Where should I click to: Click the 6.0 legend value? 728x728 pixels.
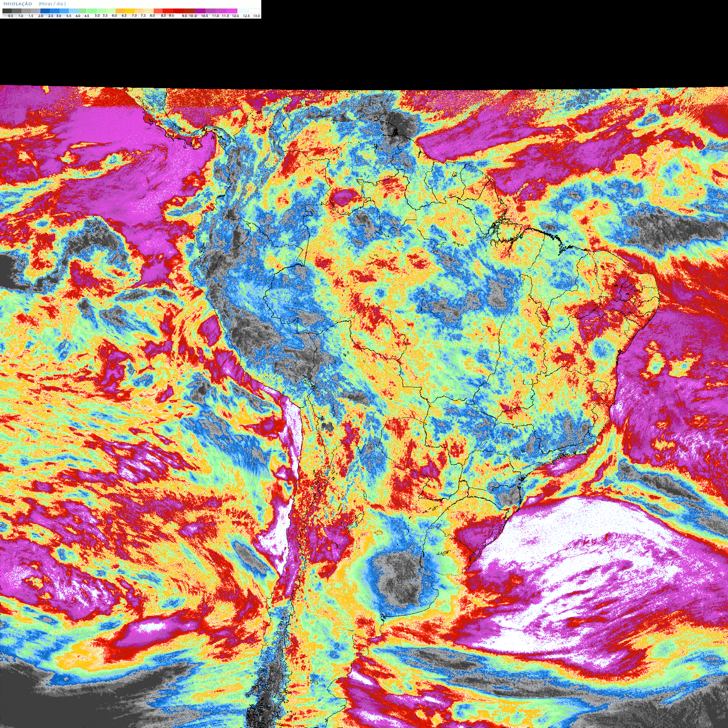pos(114,15)
